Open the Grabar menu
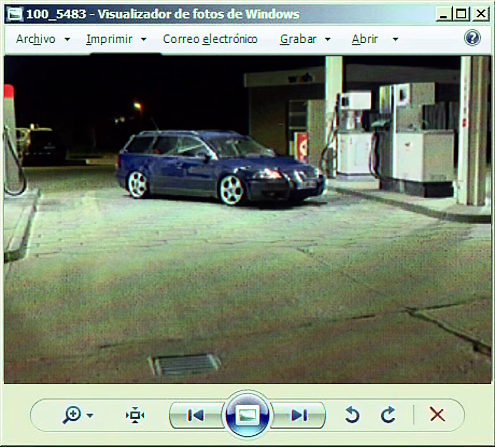Viewport: 495px width, 448px height. click(298, 39)
